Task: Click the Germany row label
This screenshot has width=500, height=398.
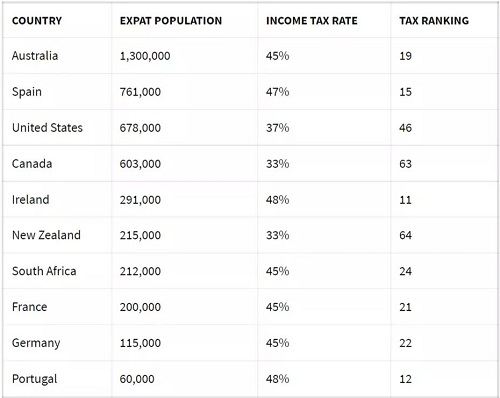Action: click(x=36, y=343)
